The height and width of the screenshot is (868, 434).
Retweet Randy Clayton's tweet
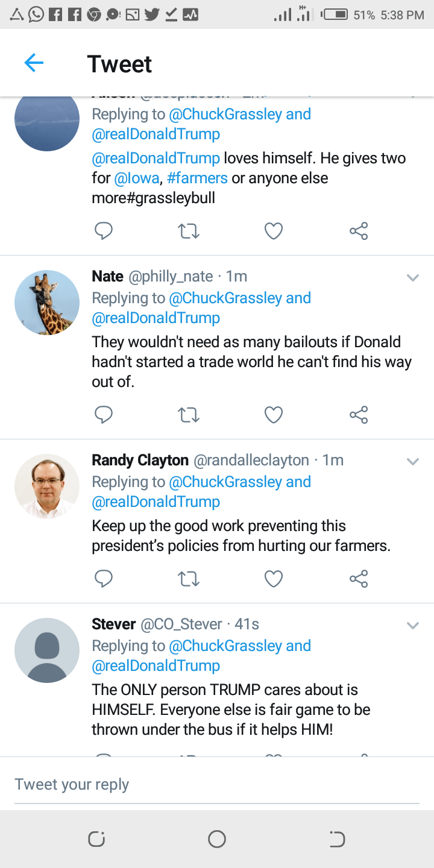(189, 579)
